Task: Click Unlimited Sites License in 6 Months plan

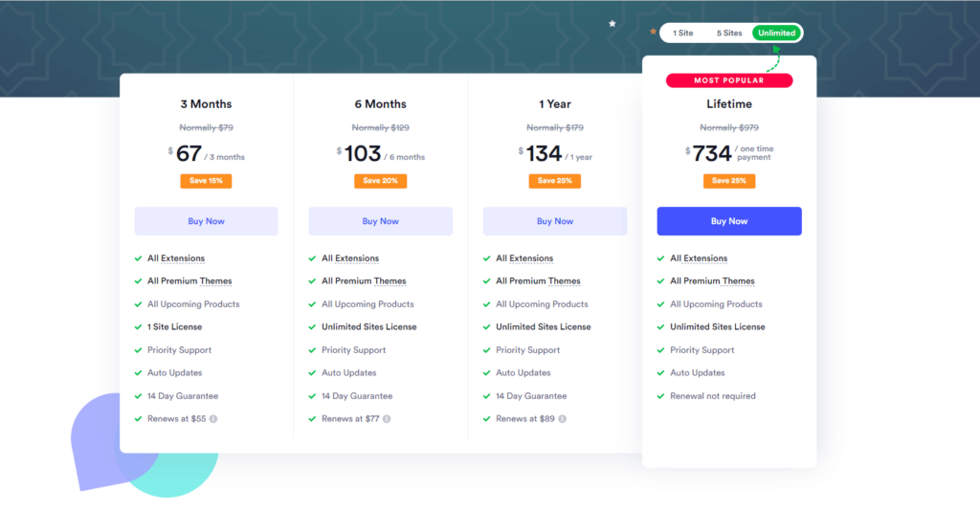Action: (x=368, y=327)
